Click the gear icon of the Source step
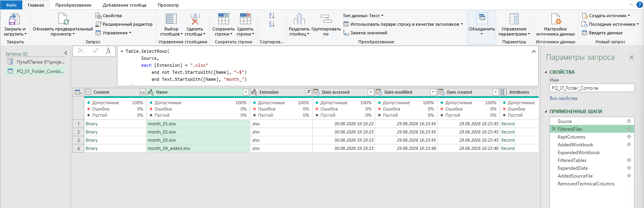The image size is (644, 208). click(629, 121)
